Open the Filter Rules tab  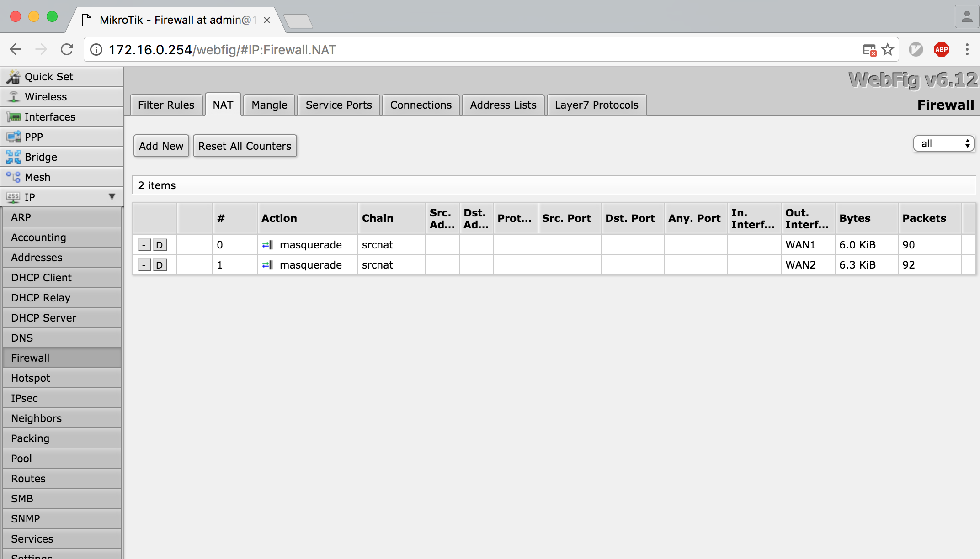(166, 105)
